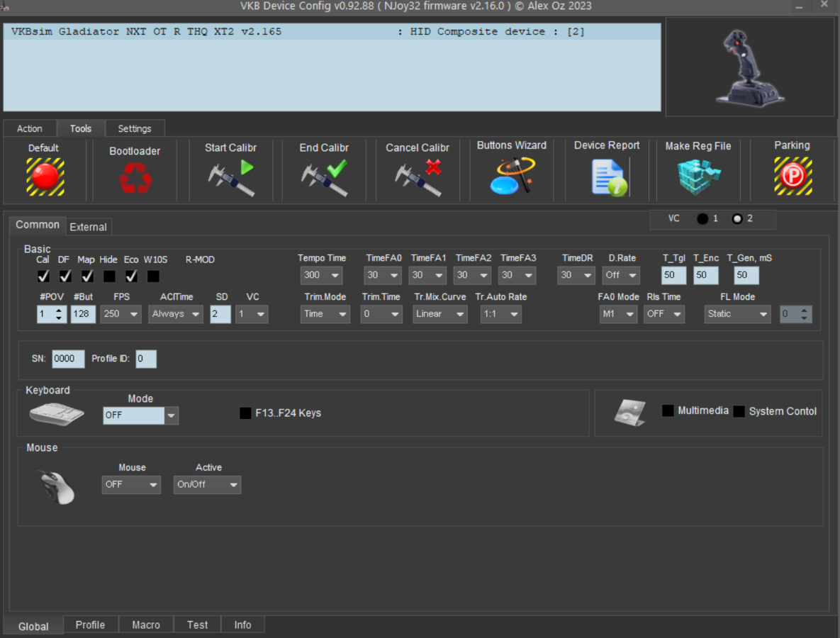Switch to the External tab
The height and width of the screenshot is (638, 840).
pos(89,227)
